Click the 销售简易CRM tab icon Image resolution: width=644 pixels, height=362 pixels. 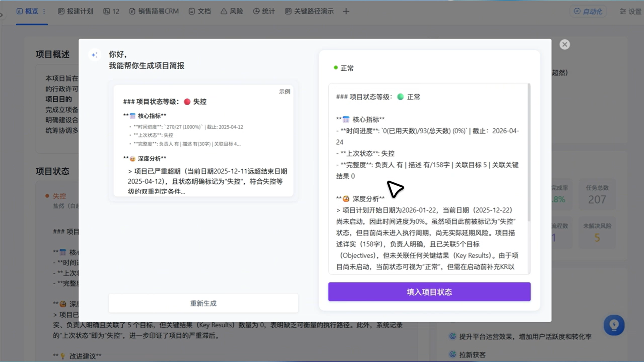[x=132, y=11]
